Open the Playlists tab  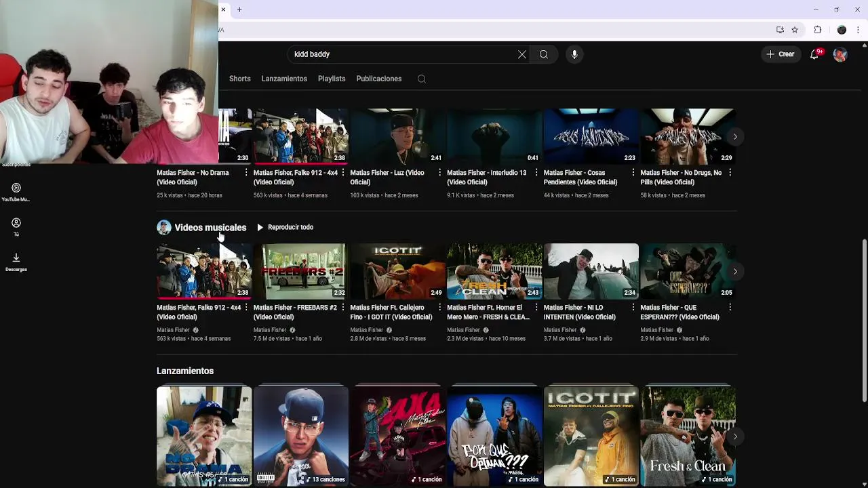coord(332,79)
